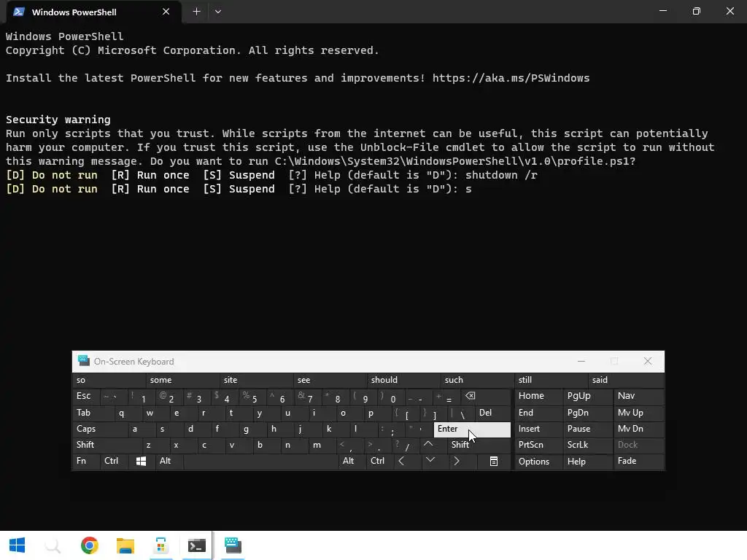
Task: Click the number 0 key
Action: pos(391,396)
